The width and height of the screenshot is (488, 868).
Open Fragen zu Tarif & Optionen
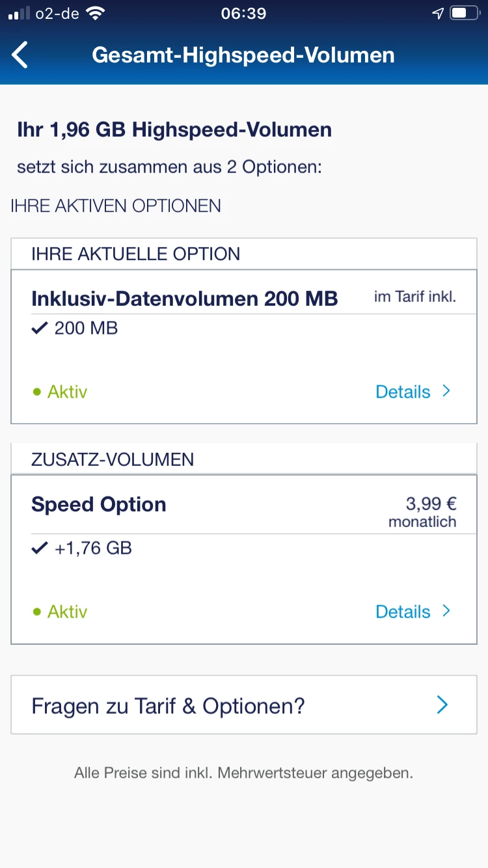point(169,706)
